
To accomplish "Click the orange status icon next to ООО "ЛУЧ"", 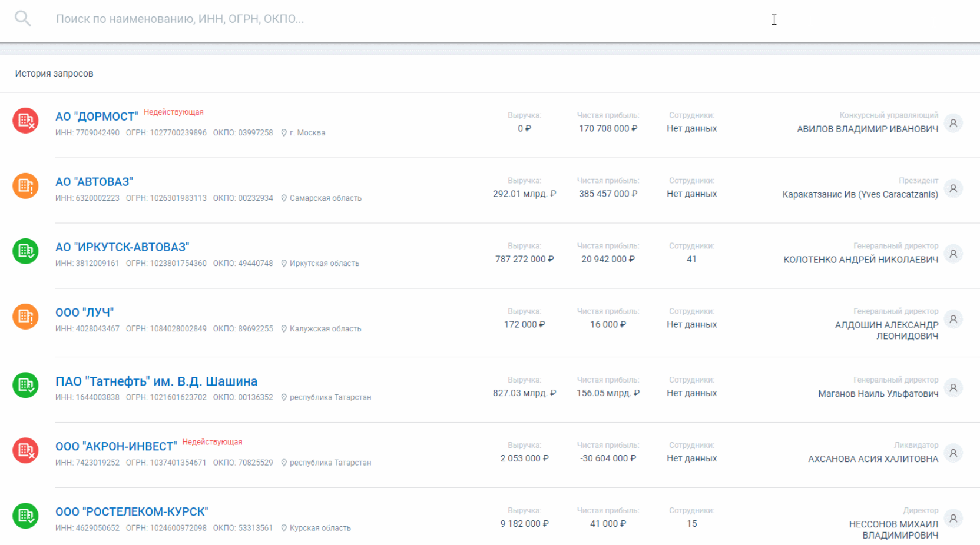I will 25,317.
